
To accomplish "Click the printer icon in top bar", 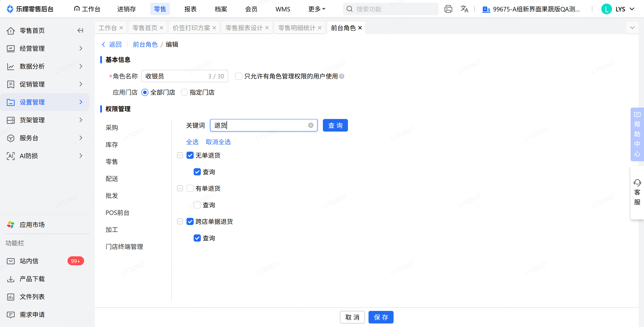I will coord(448,9).
